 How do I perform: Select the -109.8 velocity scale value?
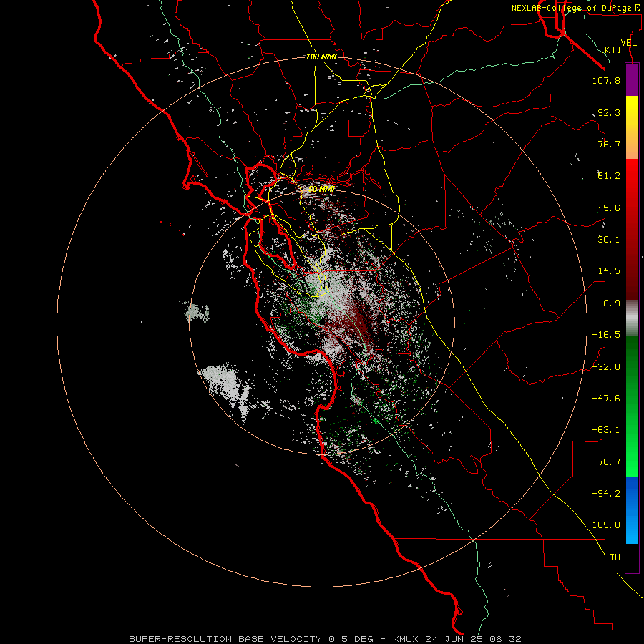[603, 525]
